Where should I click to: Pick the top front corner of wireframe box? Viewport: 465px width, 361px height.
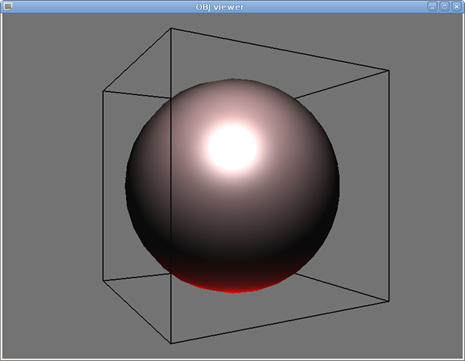coord(171,29)
